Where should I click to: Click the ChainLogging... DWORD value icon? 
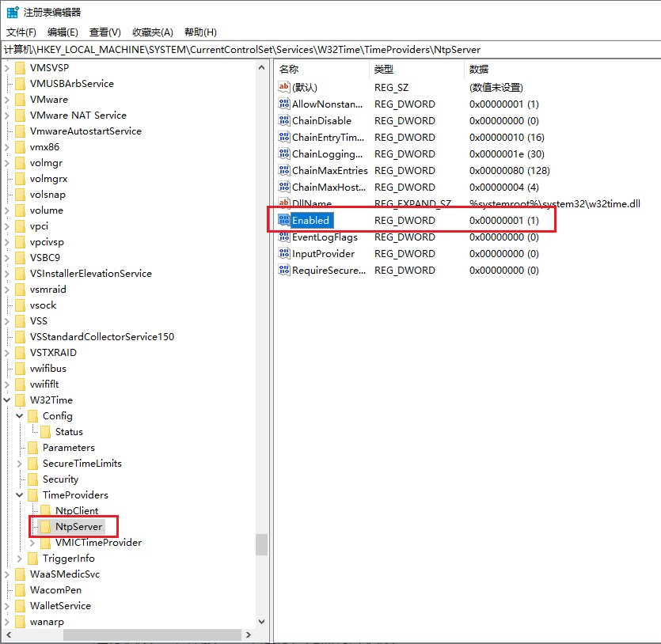284,153
